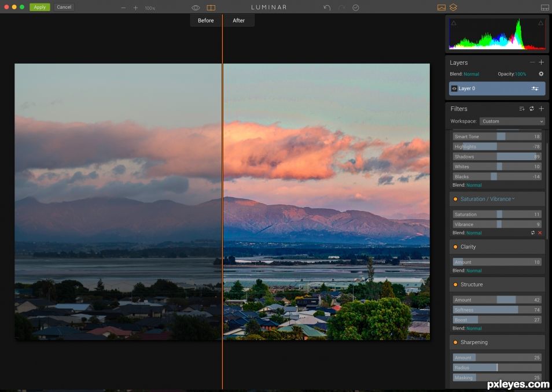The image size is (552, 392).
Task: Open the layer settings gear icon
Action: [x=541, y=73]
